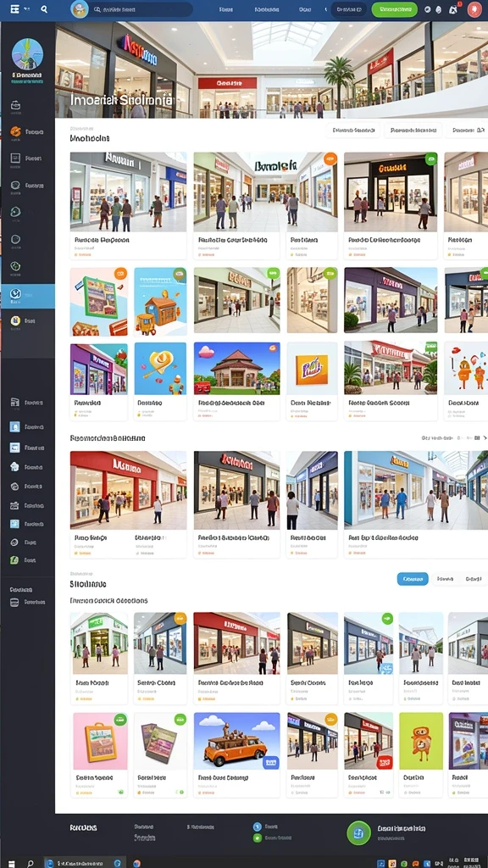Click the blue filter button above store grid
The image size is (488, 868).
point(413,579)
